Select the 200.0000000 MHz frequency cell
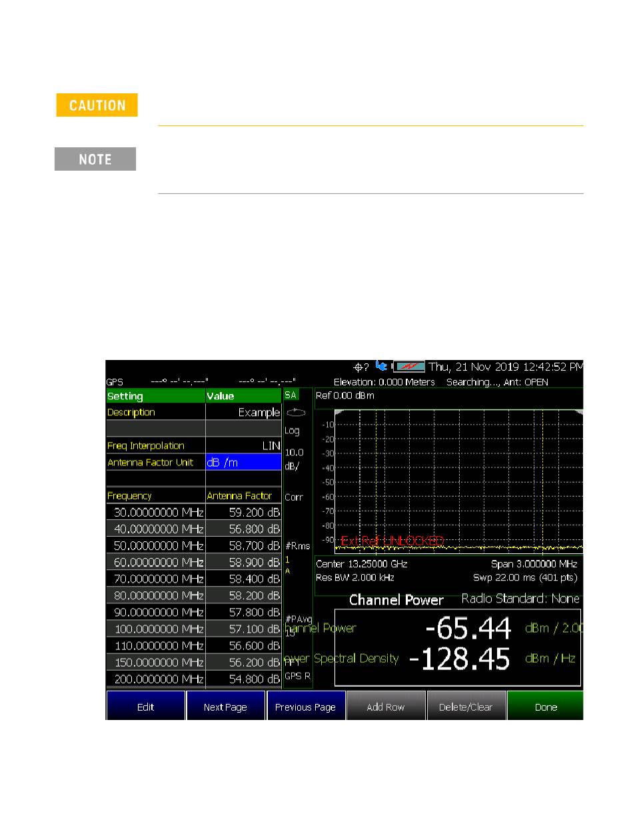The width and height of the screenshot is (633, 840). pyautogui.click(x=156, y=679)
